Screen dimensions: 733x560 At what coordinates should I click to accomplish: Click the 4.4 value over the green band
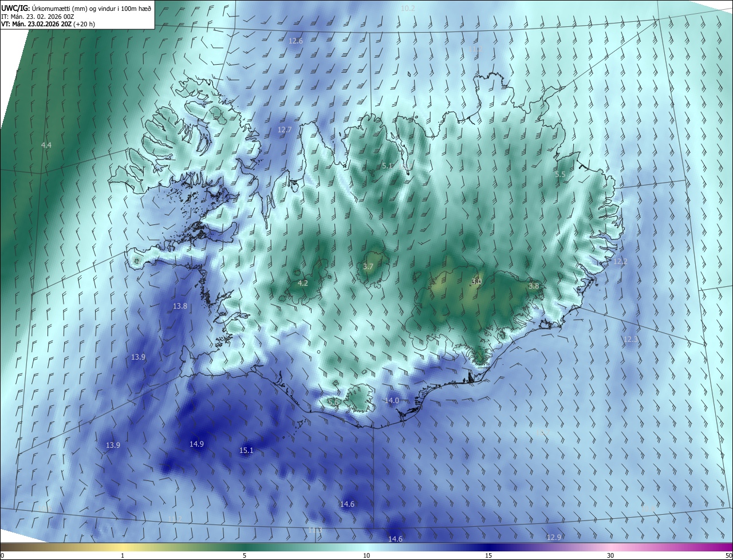tap(46, 145)
